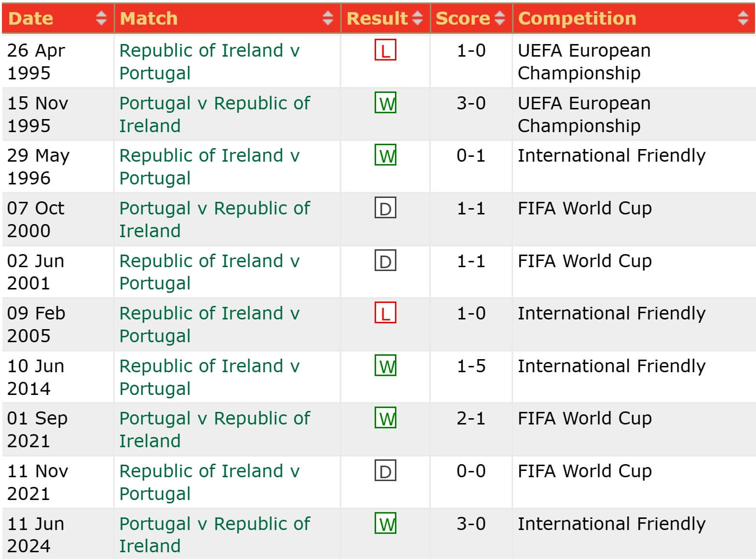Click the Match column sort arrows icon
The image size is (756, 560).
pyautogui.click(x=328, y=18)
